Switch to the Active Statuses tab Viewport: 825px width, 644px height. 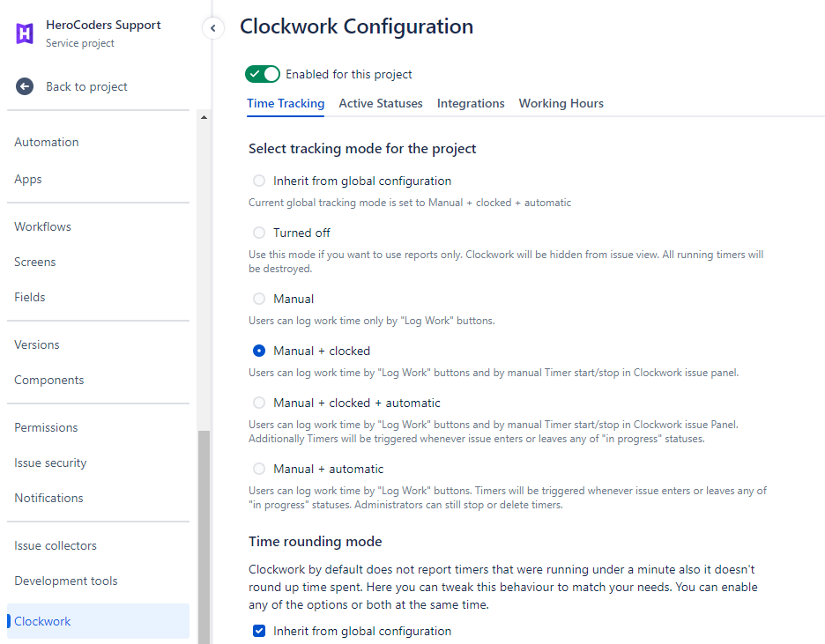[381, 104]
